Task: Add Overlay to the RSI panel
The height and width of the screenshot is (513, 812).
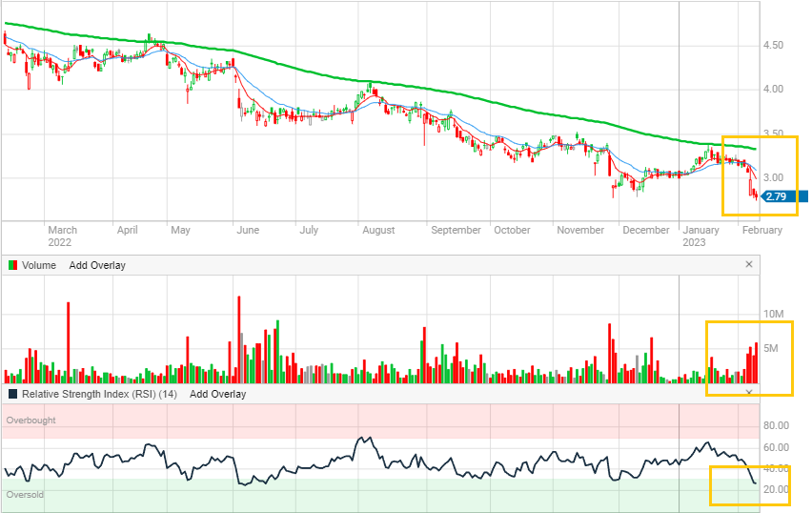Action: click(217, 394)
